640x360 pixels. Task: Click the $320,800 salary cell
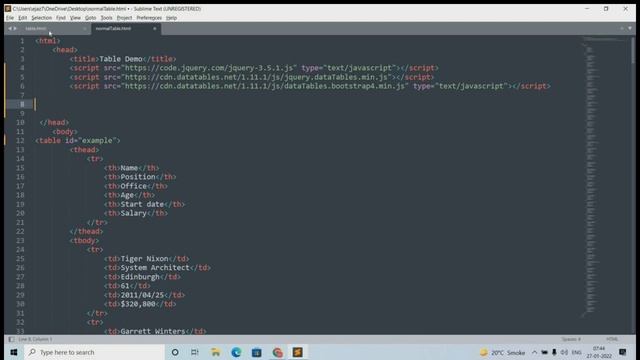click(138, 304)
